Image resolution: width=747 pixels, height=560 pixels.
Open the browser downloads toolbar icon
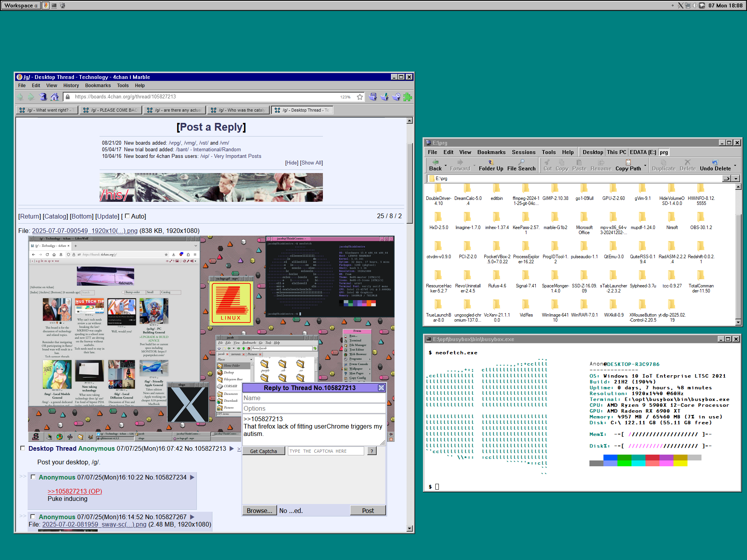(x=384, y=97)
